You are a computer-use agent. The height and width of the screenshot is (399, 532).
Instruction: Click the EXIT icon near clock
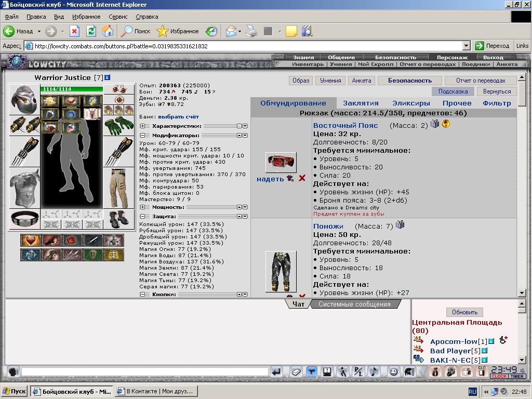pyautogui.click(x=482, y=371)
